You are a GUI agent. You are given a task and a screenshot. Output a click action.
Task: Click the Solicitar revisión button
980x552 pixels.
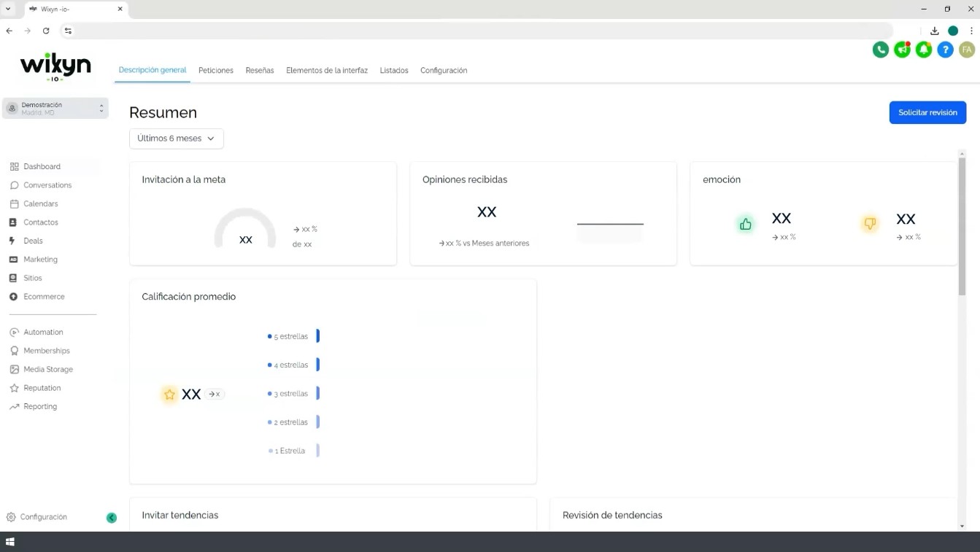(x=927, y=112)
